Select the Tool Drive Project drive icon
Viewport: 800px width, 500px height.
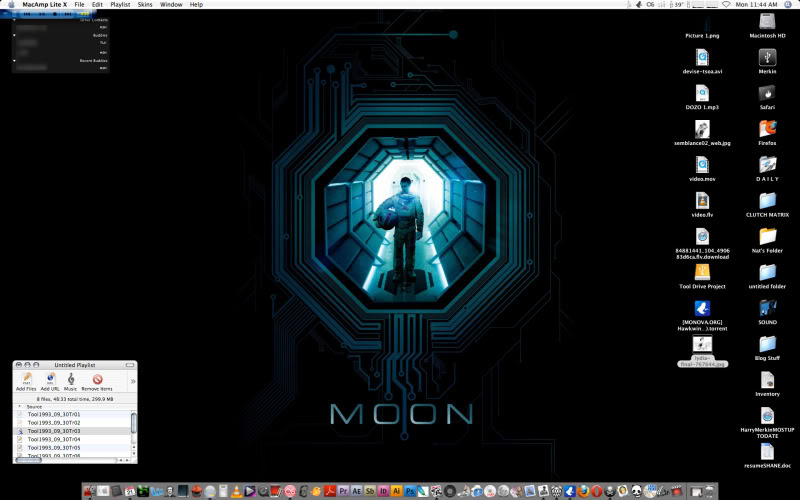[x=702, y=272]
